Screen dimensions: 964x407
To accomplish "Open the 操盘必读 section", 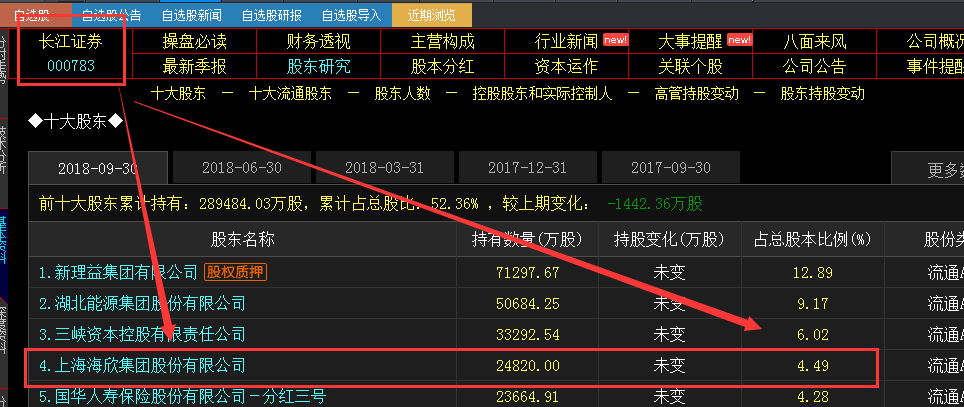I will point(194,42).
